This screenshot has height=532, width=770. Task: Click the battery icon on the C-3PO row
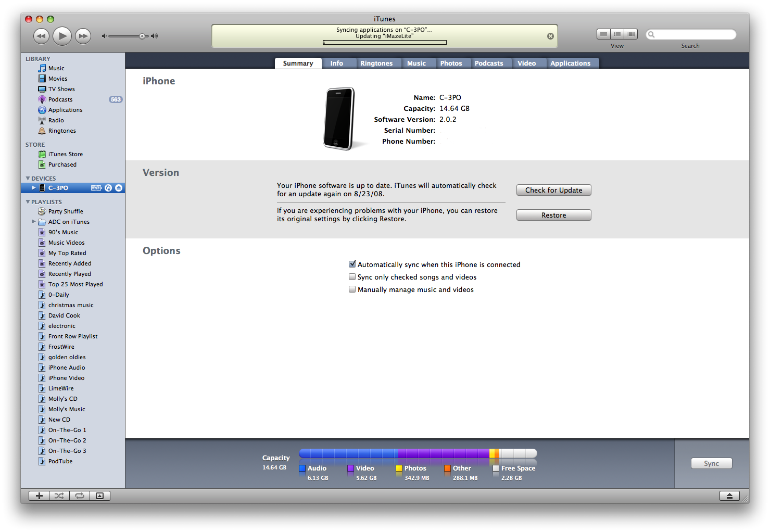[96, 188]
